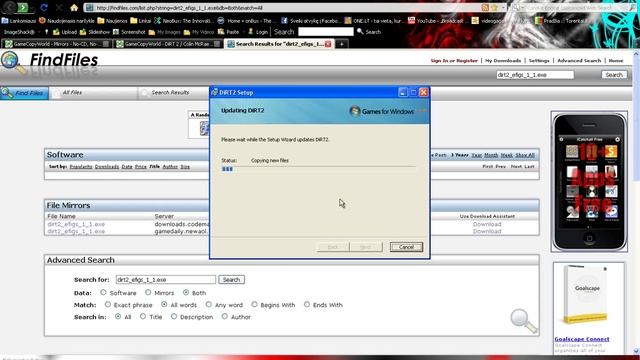Open the Lankomiausi bookmark folder

pyautogui.click(x=19, y=20)
